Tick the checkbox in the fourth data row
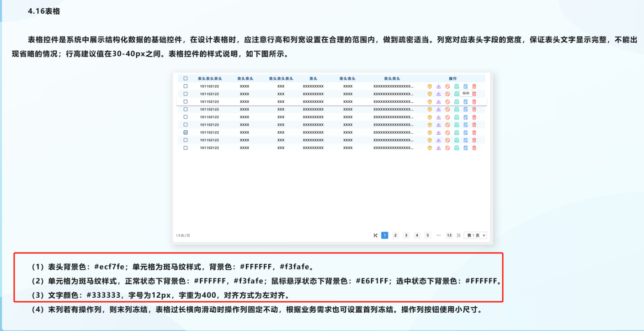Image resolution: width=644 pixels, height=331 pixels. pos(186,110)
